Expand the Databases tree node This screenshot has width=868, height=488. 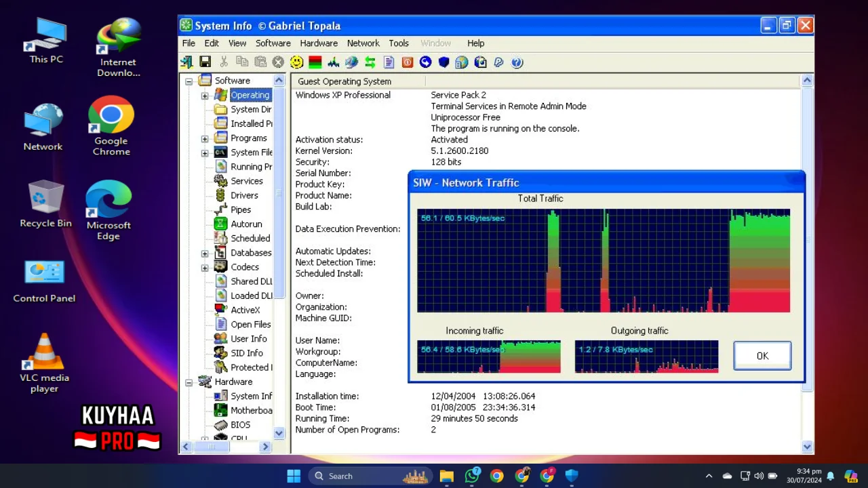(x=205, y=253)
